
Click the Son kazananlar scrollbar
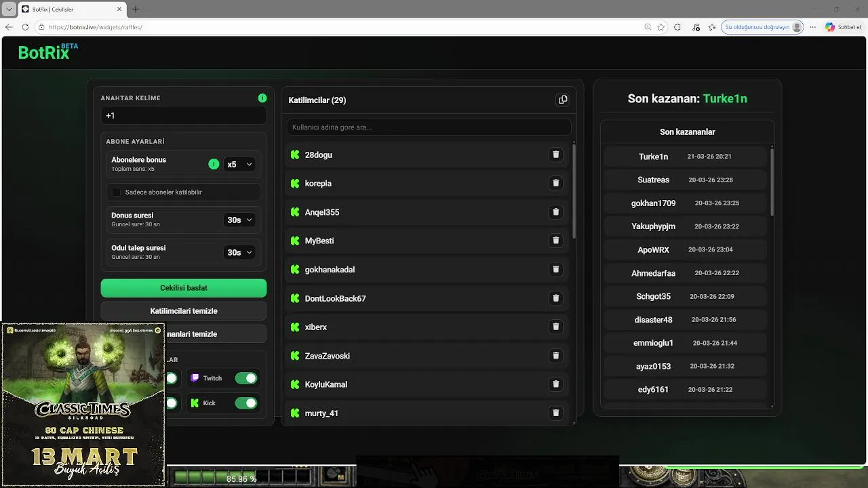coord(772,182)
